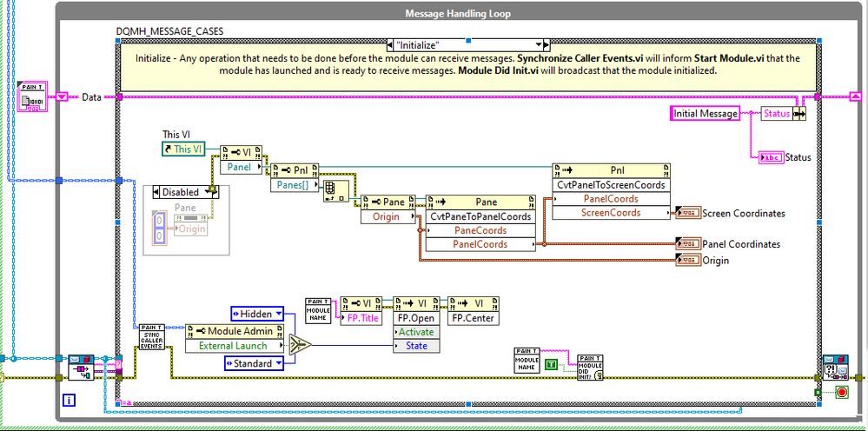This screenshot has width=868, height=431.
Task: Click the State input of FP.Open
Action: 416,346
